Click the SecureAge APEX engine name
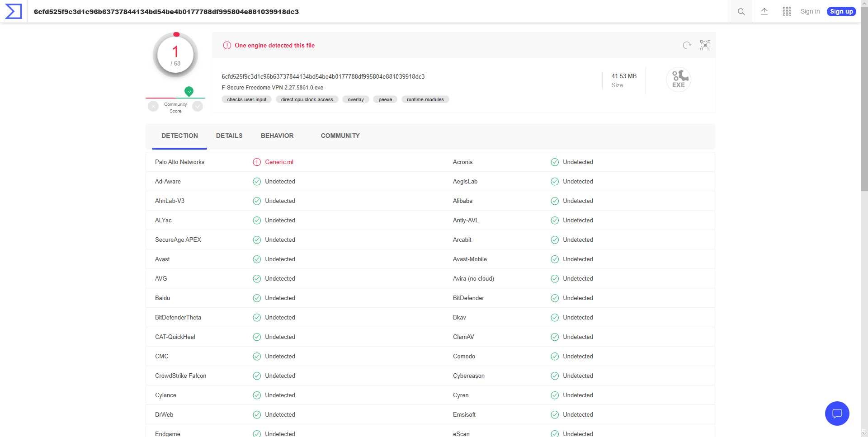This screenshot has width=868, height=437. (178, 240)
